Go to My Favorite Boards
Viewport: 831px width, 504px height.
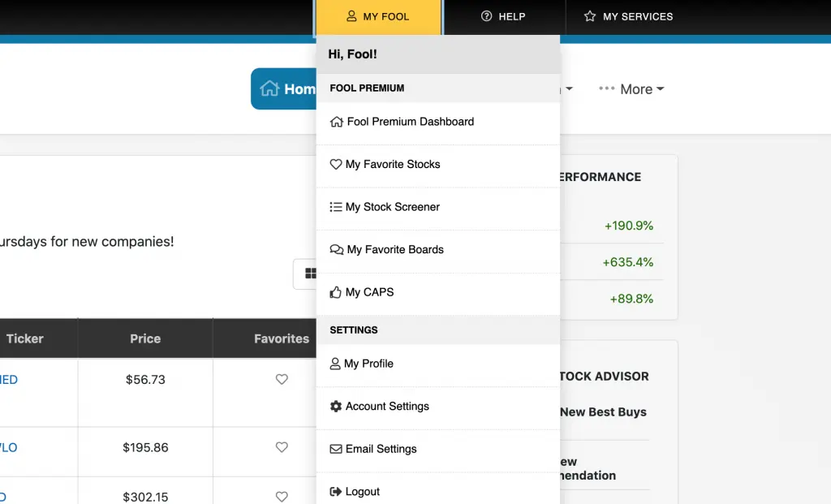coord(437,250)
